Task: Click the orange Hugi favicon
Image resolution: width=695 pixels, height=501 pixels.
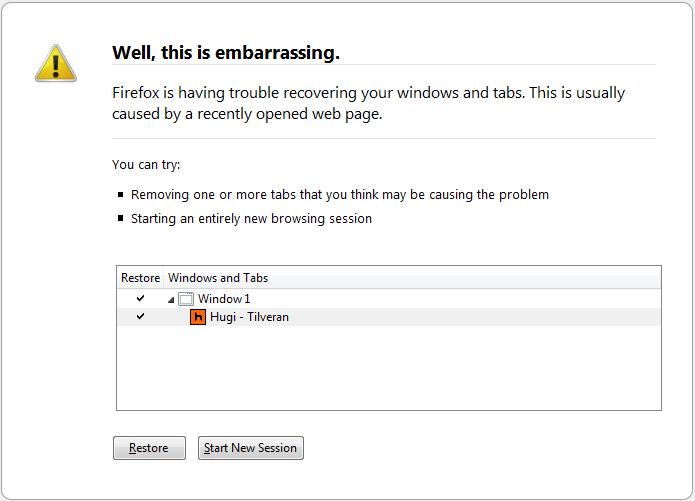Action: point(198,317)
